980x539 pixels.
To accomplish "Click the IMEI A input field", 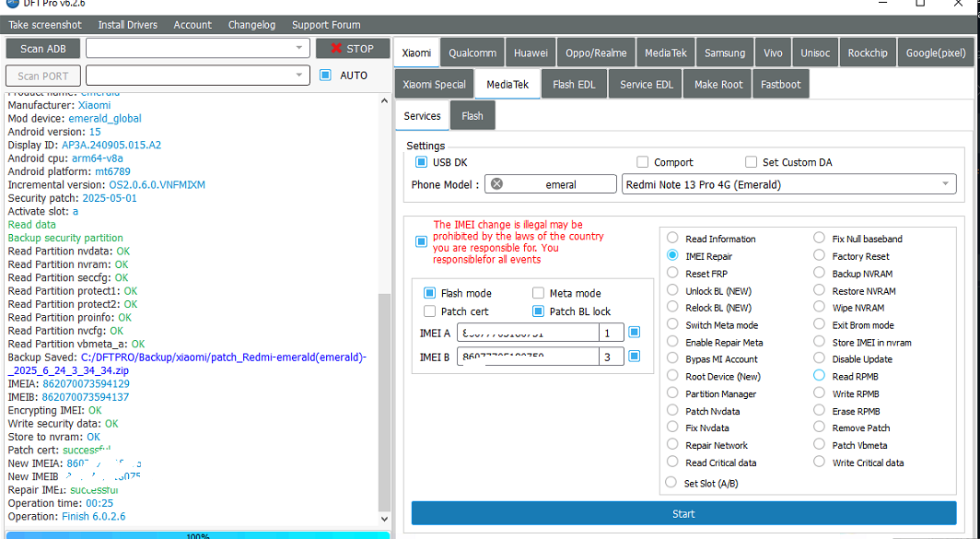I will tap(528, 333).
